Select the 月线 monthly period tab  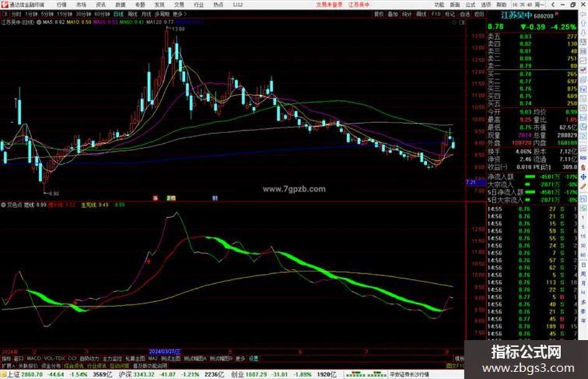click(146, 14)
